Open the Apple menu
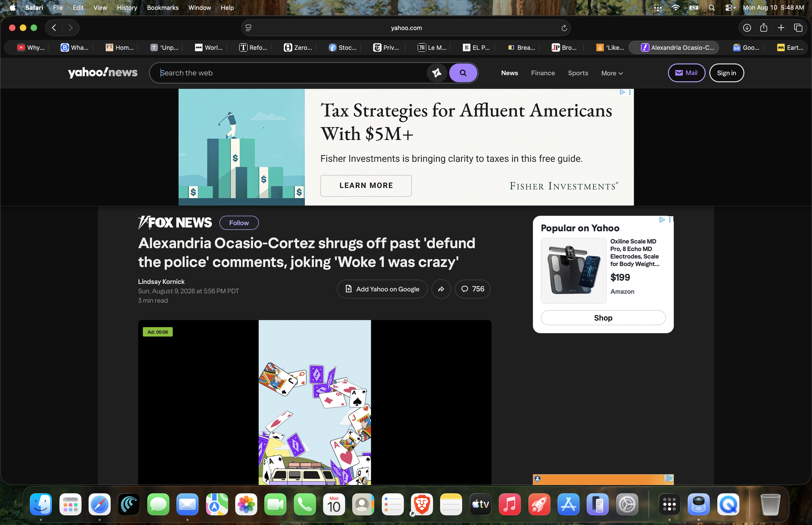This screenshot has height=525, width=812. click(13, 7)
